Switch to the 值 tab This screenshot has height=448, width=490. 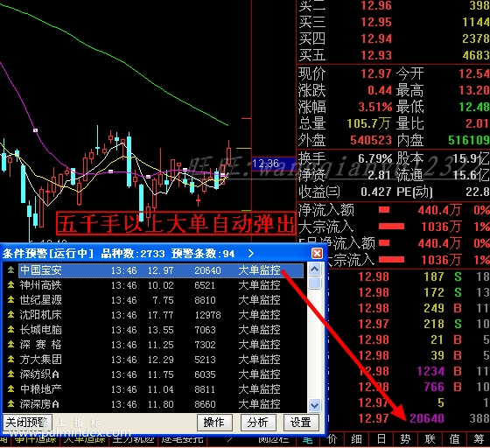(x=454, y=439)
